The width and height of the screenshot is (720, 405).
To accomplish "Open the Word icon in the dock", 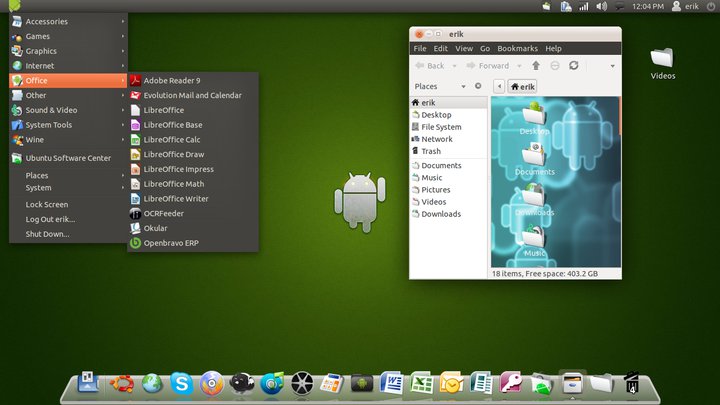I will coord(391,383).
